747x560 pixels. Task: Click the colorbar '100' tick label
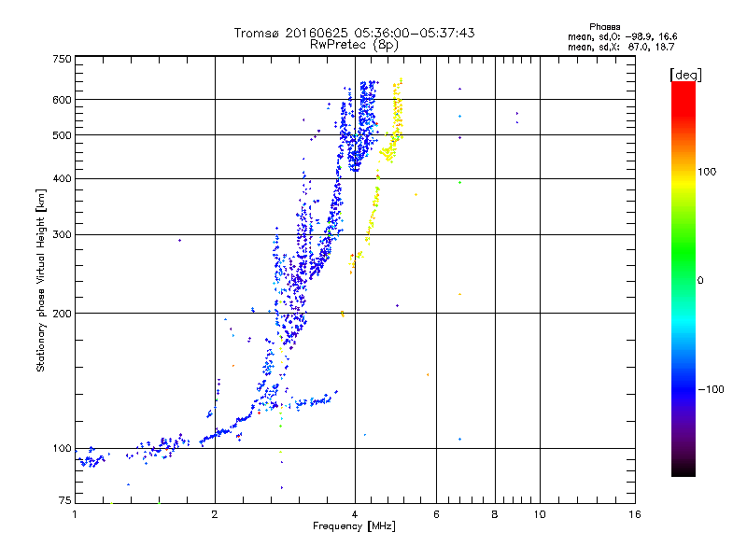(x=707, y=172)
